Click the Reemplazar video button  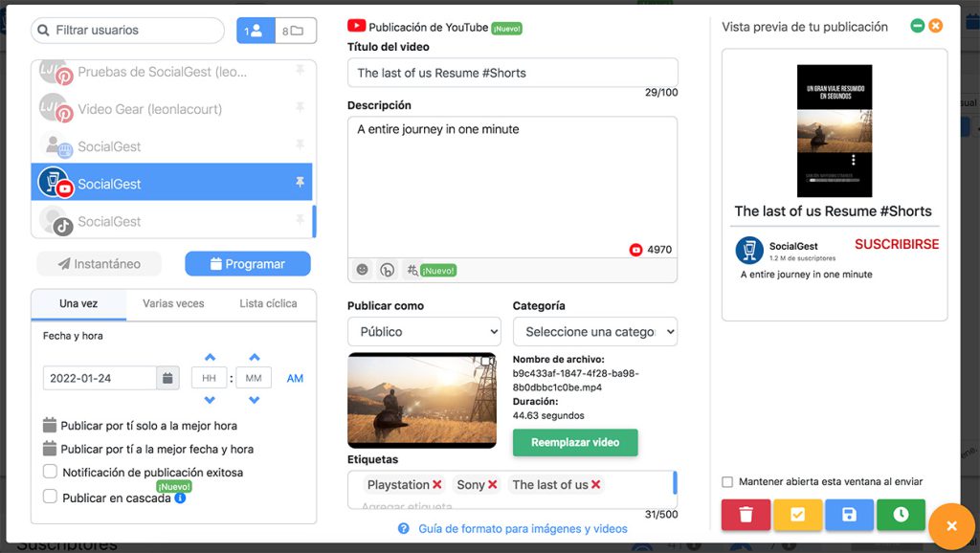coord(575,442)
